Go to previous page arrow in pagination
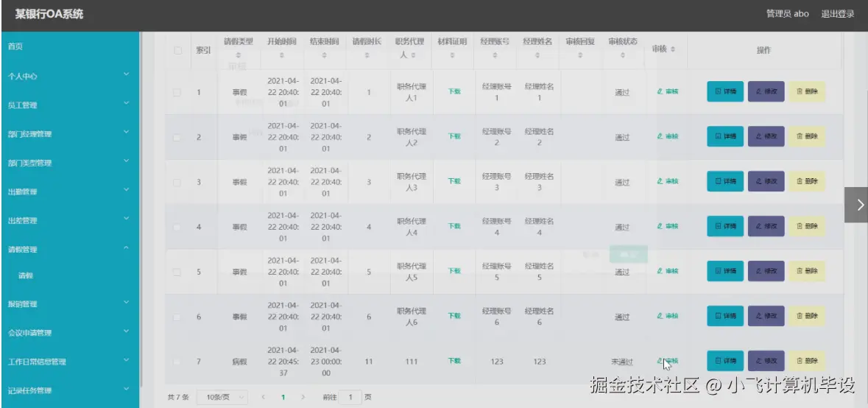This screenshot has height=408, width=868. pyautogui.click(x=264, y=397)
